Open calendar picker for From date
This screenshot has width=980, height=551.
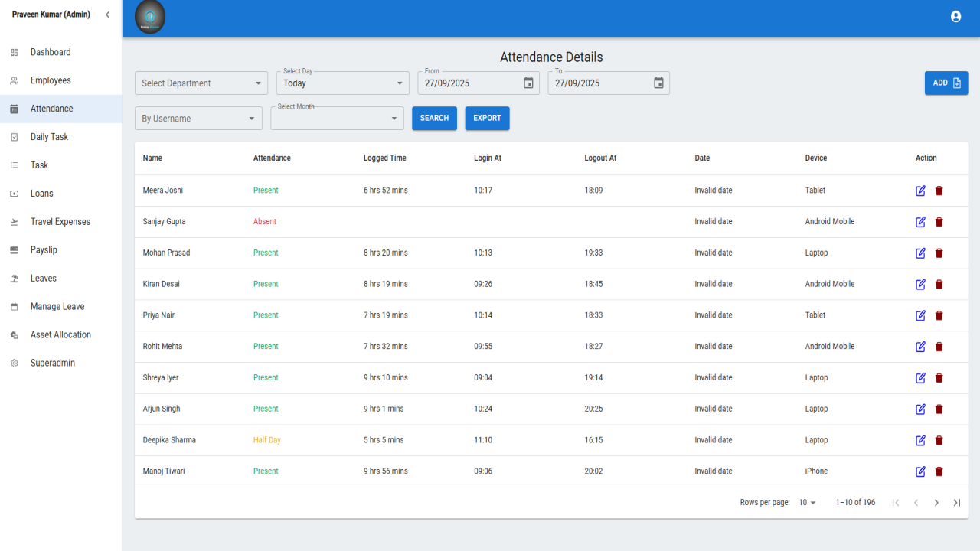coord(528,83)
